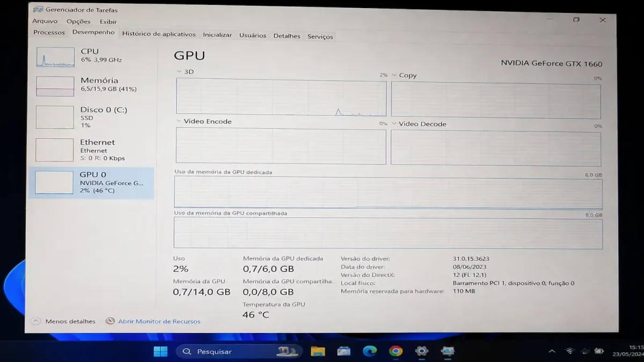Click the Task Manager taskbar icon
644x362 pixels.
[x=448, y=351]
